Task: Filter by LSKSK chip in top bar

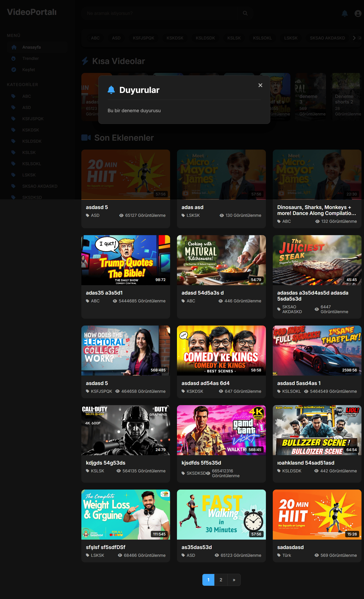Action: [291, 38]
